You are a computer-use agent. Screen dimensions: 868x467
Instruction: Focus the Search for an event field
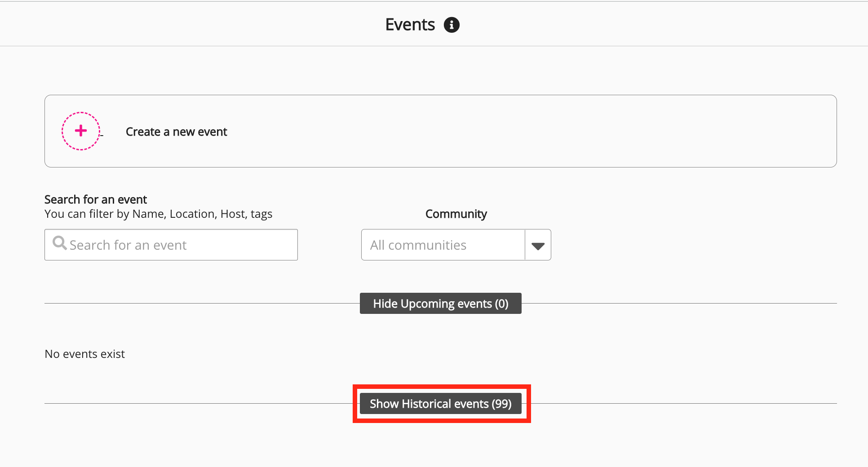pyautogui.click(x=180, y=245)
